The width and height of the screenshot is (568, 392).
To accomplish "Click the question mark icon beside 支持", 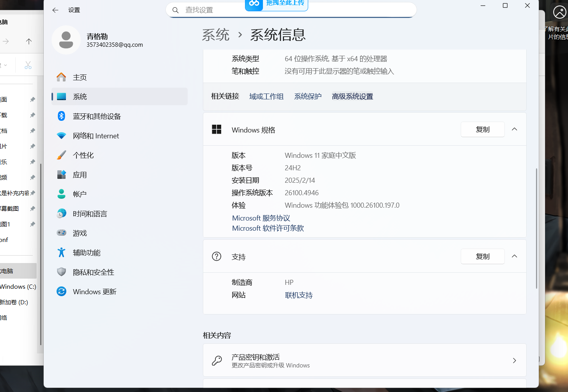I will pyautogui.click(x=217, y=256).
